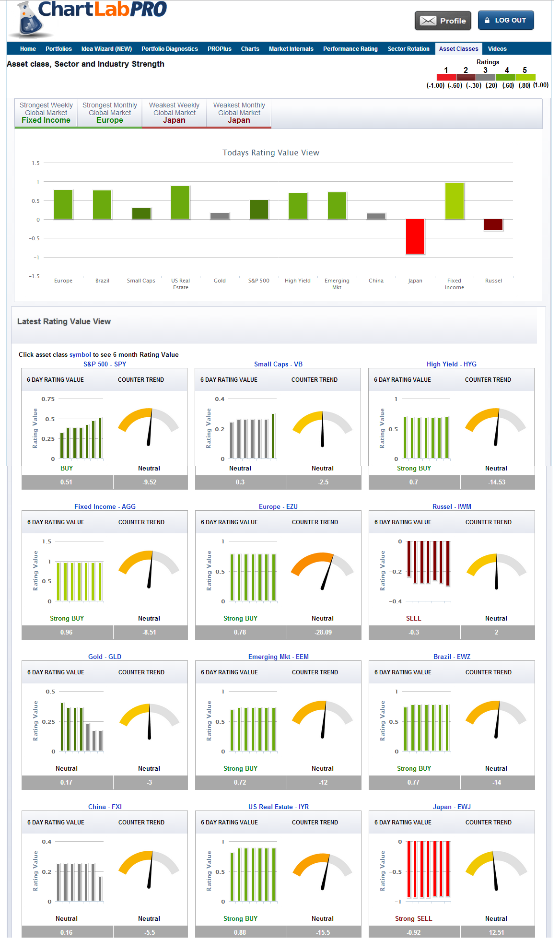Open the Fixed Income - AGG link
This screenshot has width=560, height=940.
coord(105,506)
